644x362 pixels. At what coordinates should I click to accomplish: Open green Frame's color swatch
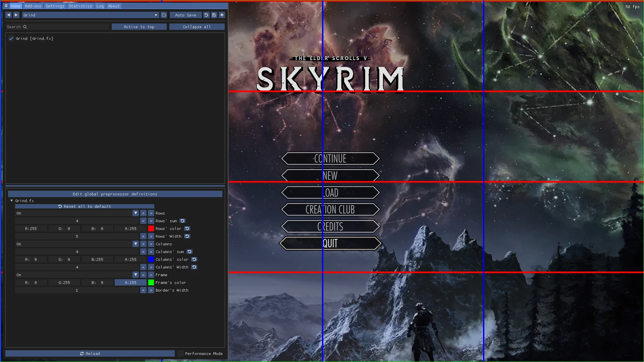click(x=151, y=283)
